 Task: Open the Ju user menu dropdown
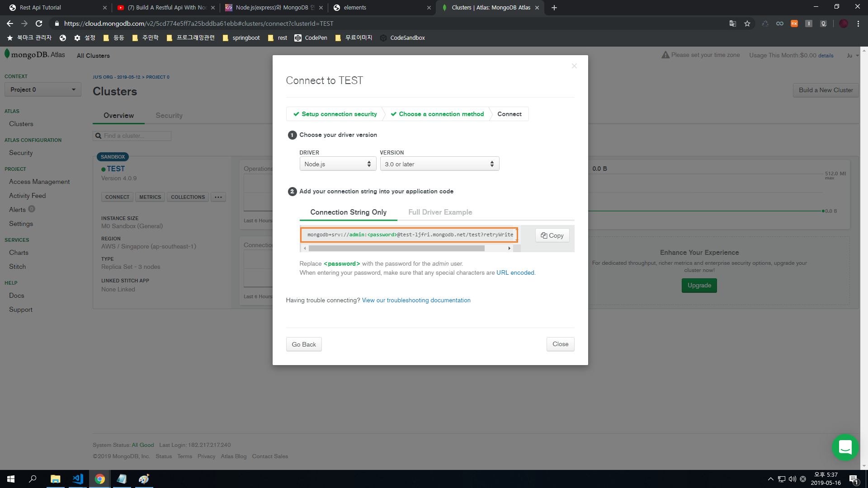click(x=853, y=56)
